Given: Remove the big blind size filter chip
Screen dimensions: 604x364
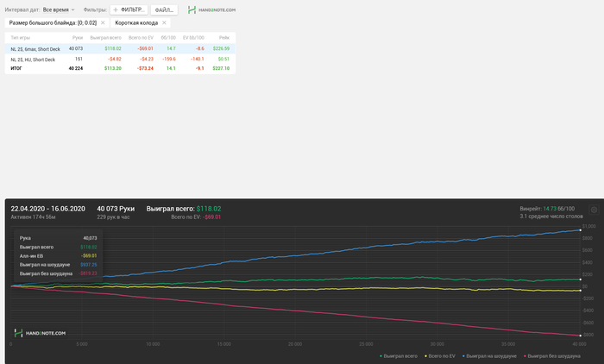Looking at the screenshot, I should [103, 22].
